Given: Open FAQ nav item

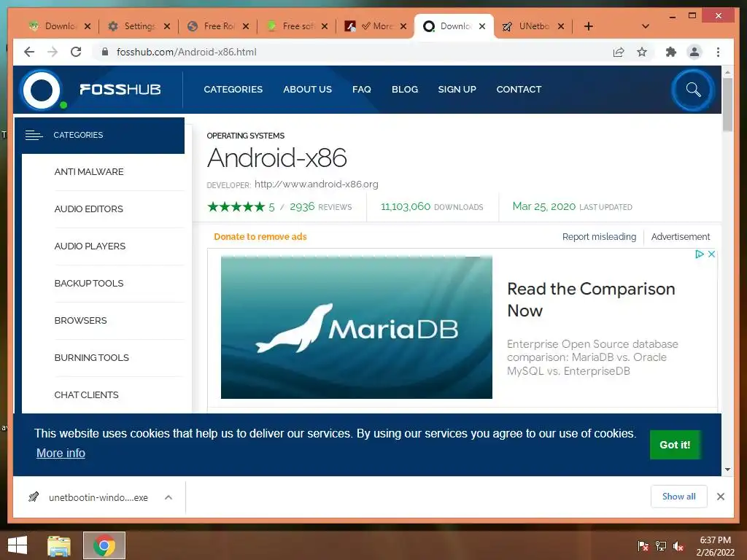Looking at the screenshot, I should coord(362,90).
